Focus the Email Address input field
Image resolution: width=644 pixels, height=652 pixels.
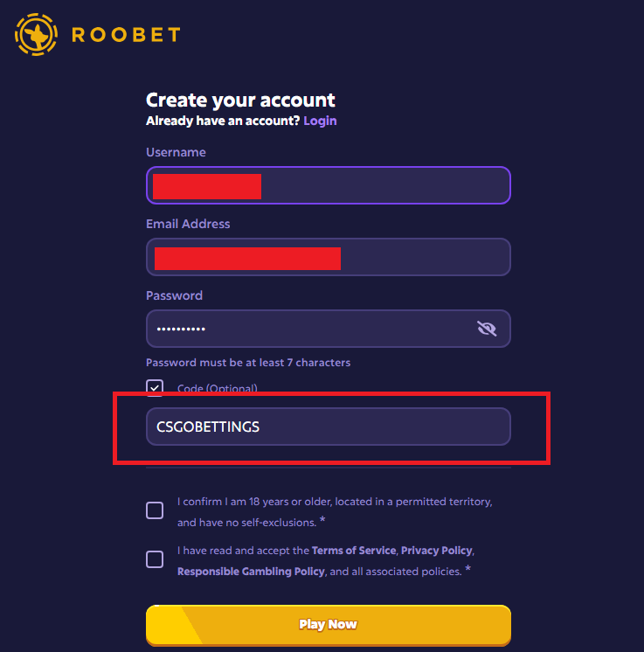pyautogui.click(x=419, y=257)
